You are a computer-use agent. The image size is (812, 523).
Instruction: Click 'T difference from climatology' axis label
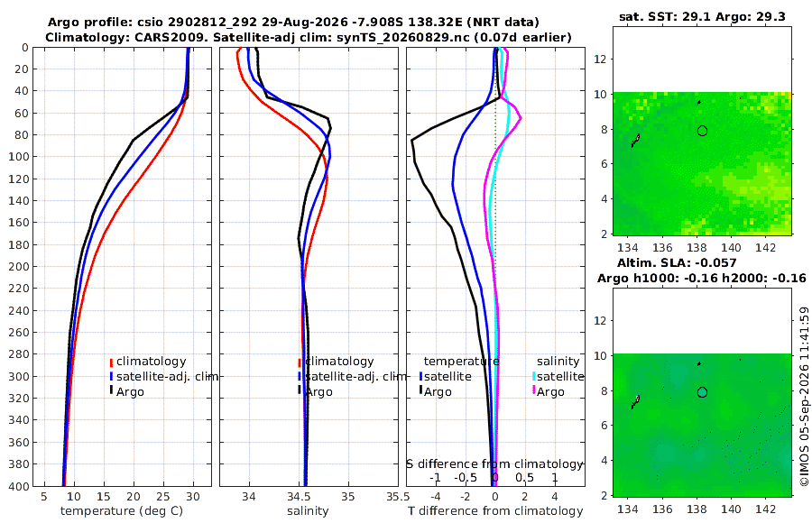point(495,511)
